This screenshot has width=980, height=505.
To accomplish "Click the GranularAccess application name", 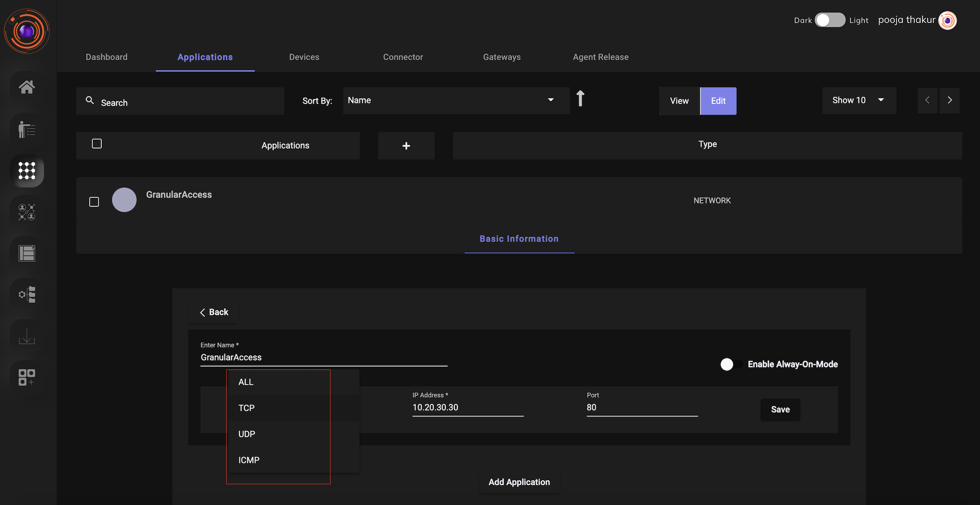I will pyautogui.click(x=179, y=195).
